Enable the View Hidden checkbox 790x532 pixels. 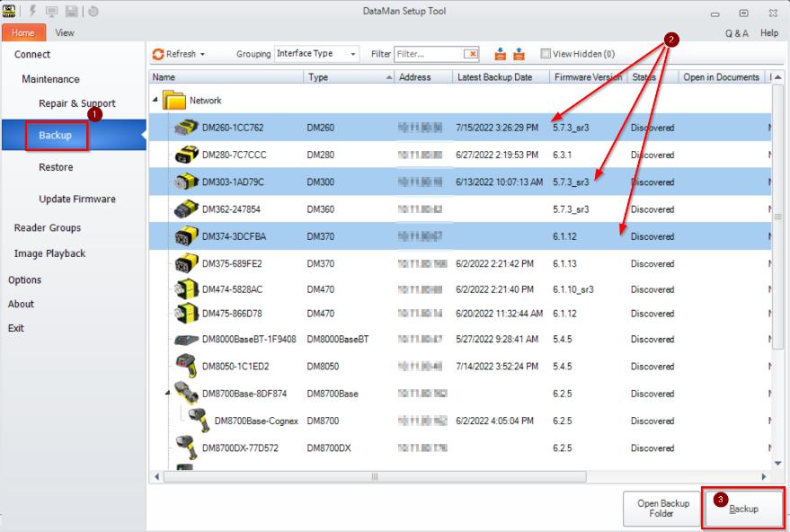point(545,54)
